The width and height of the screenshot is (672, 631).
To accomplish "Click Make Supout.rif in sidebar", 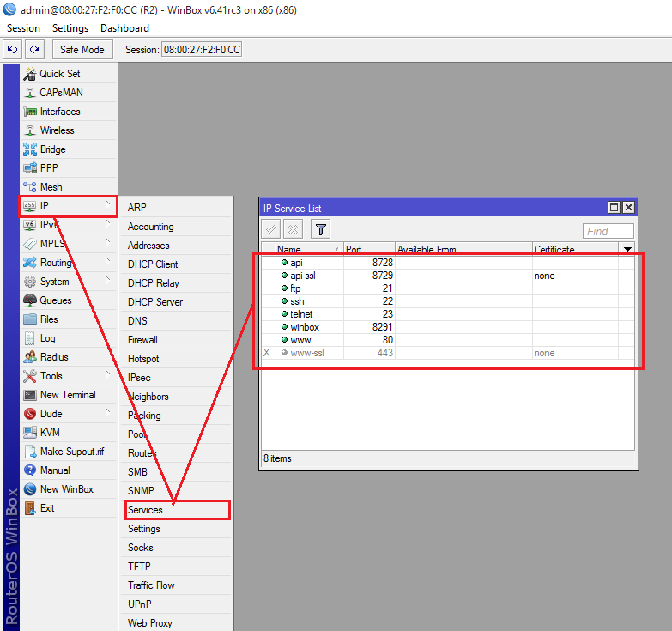I will click(69, 452).
